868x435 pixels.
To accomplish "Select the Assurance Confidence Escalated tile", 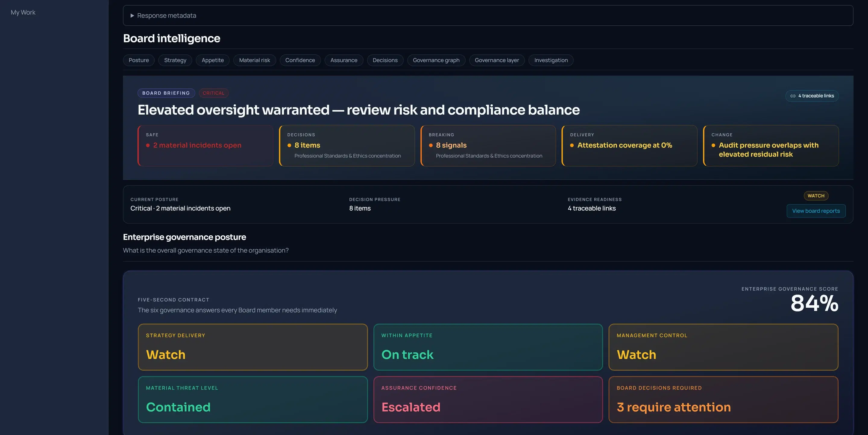I will tap(488, 400).
